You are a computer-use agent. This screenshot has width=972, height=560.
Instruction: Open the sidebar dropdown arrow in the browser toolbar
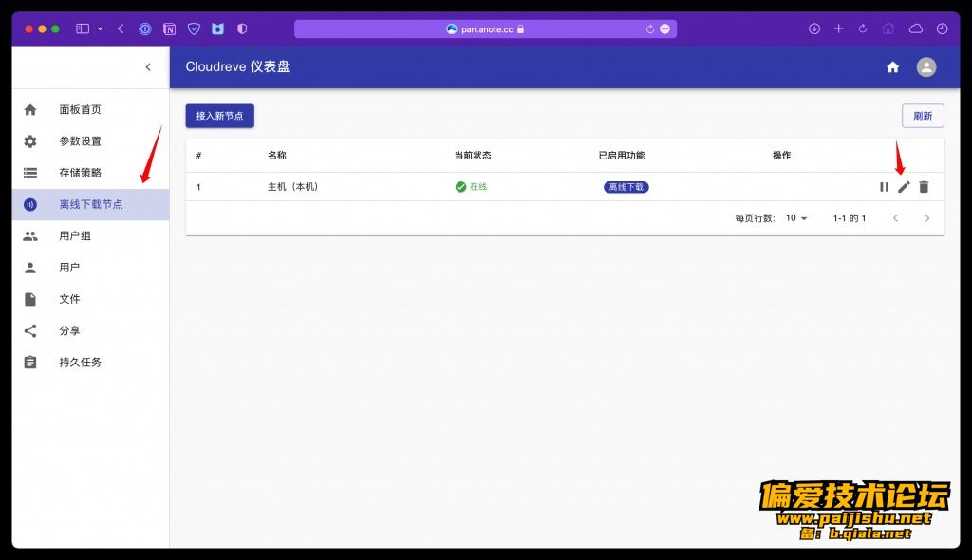coord(101,28)
